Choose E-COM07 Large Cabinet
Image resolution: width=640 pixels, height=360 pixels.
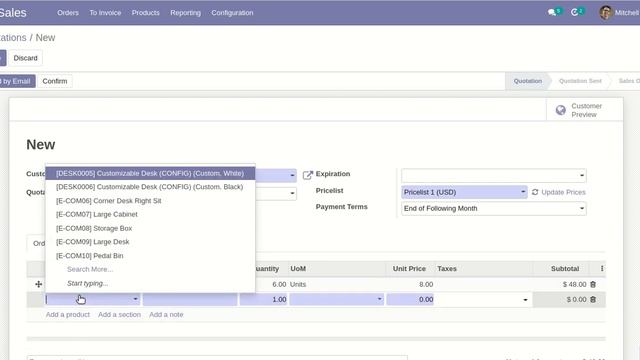point(150,214)
